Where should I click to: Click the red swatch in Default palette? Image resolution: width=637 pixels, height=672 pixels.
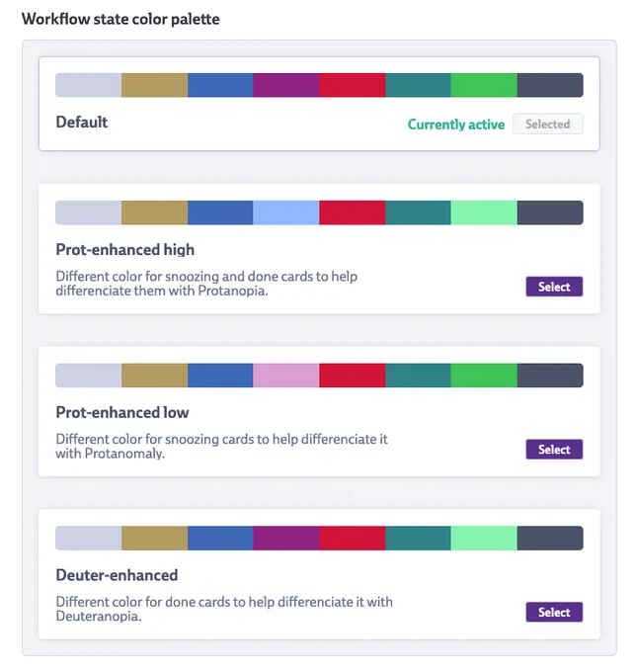(353, 85)
